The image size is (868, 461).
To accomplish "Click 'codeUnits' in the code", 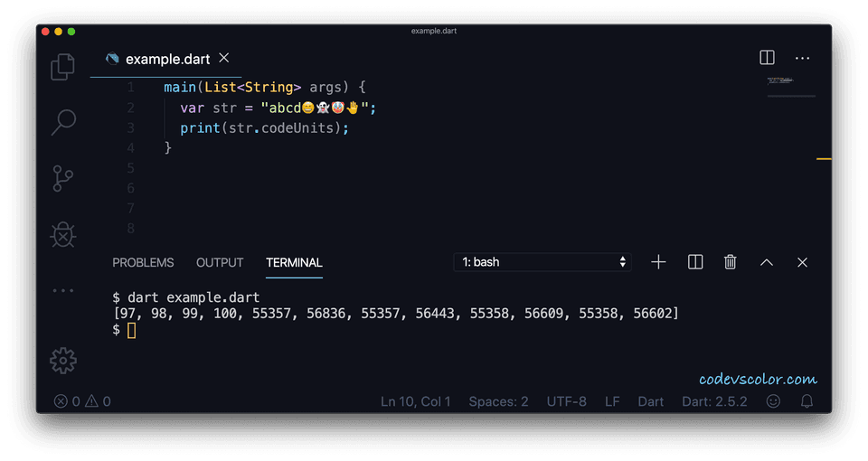I will pos(297,128).
